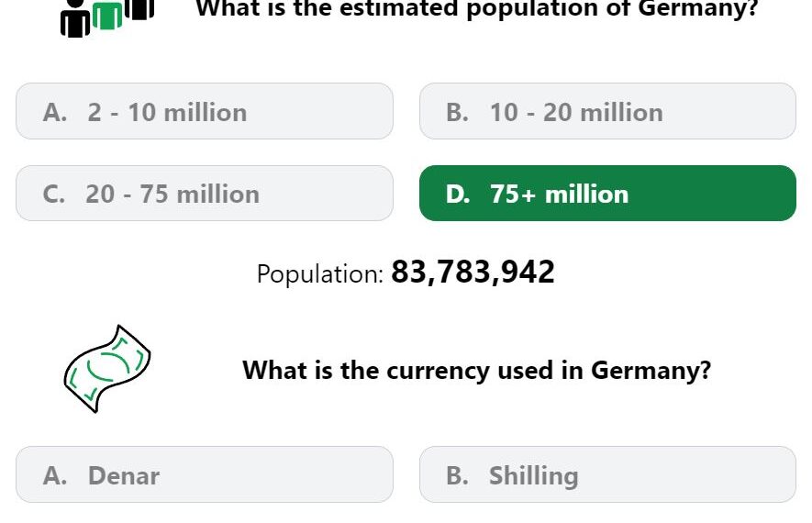Click the right black person figure
The image size is (812, 523).
(139, 9)
